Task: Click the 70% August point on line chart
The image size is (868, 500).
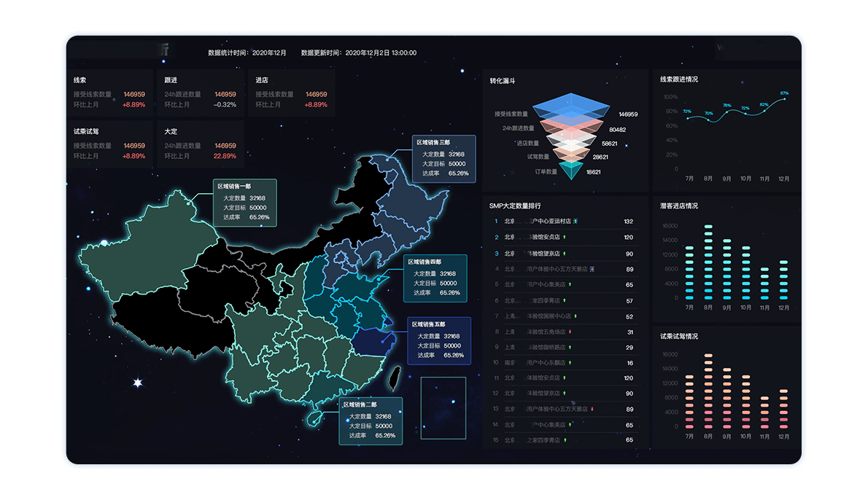Action: click(x=708, y=120)
